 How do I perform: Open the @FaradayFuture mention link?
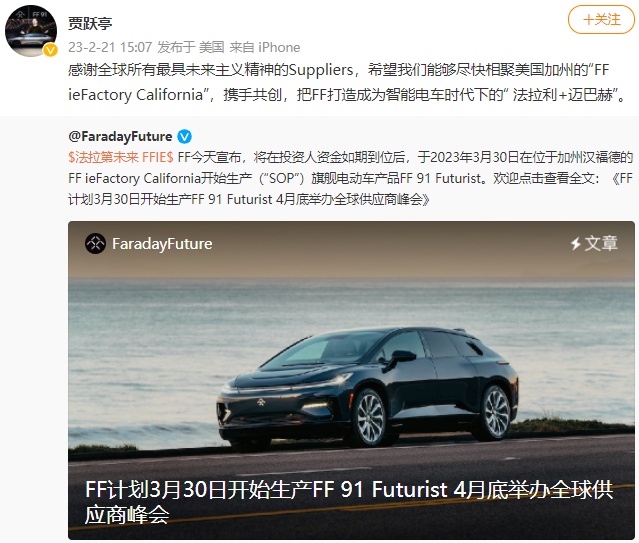click(120, 137)
